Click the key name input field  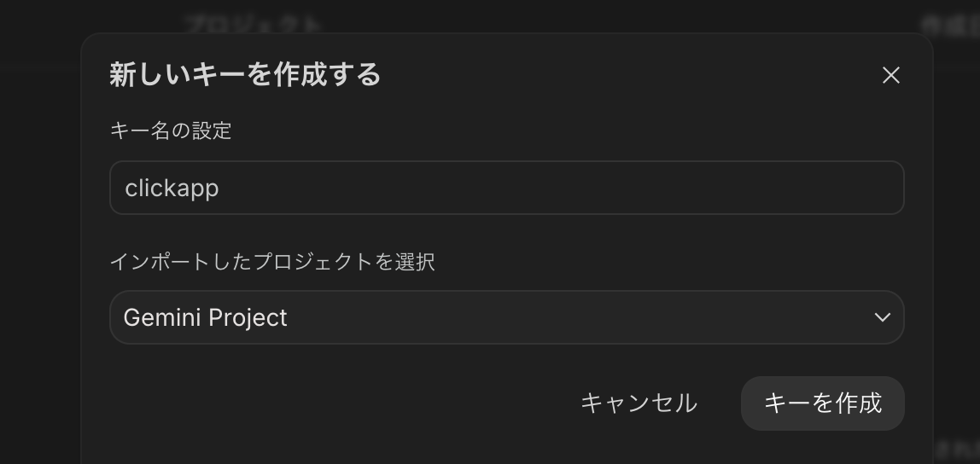[x=506, y=188]
